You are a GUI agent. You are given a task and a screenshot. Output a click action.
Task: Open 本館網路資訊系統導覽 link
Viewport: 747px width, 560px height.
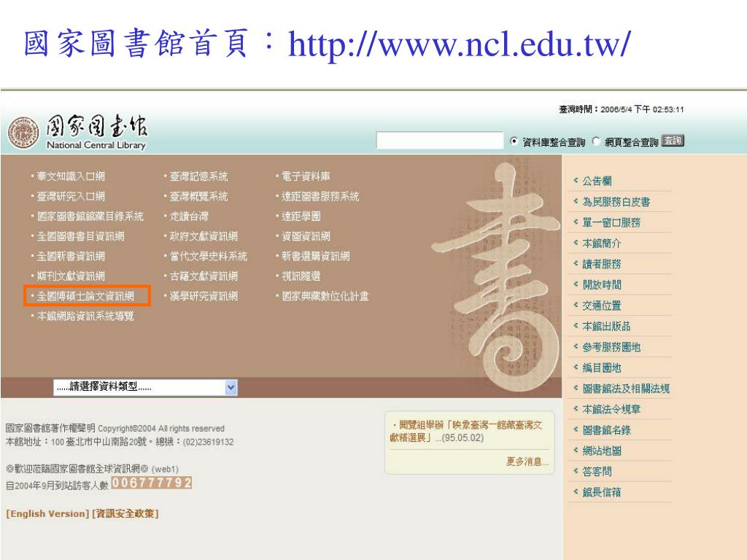85,316
